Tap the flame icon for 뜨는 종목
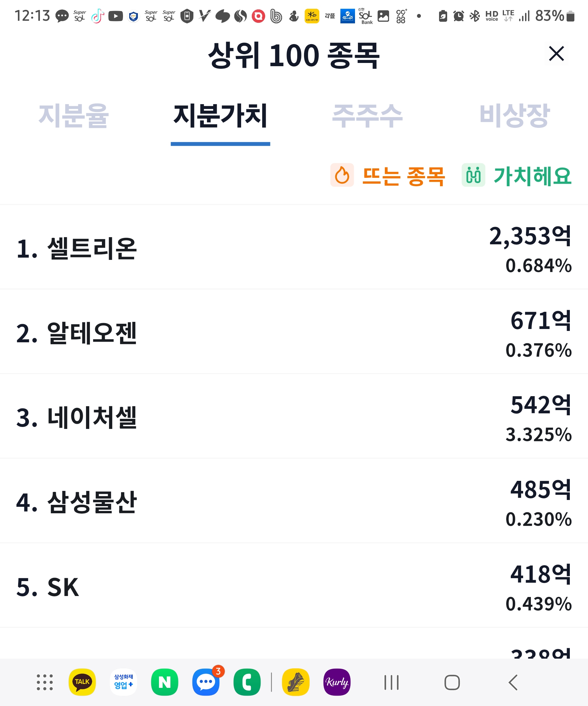The image size is (588, 706). coord(342,175)
